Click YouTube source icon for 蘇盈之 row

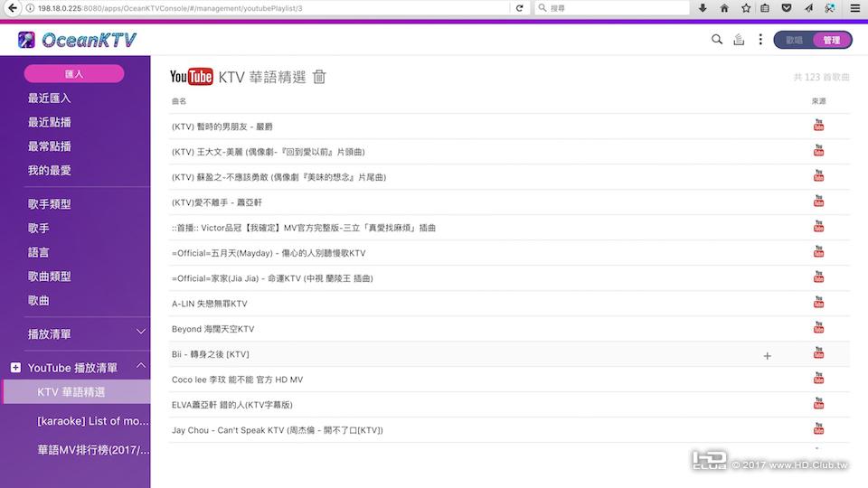tap(819, 176)
